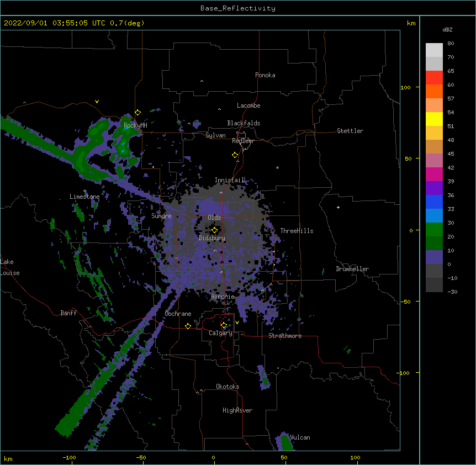Click the Innisfail label
The width and height of the screenshot is (476, 465).
pyautogui.click(x=230, y=180)
